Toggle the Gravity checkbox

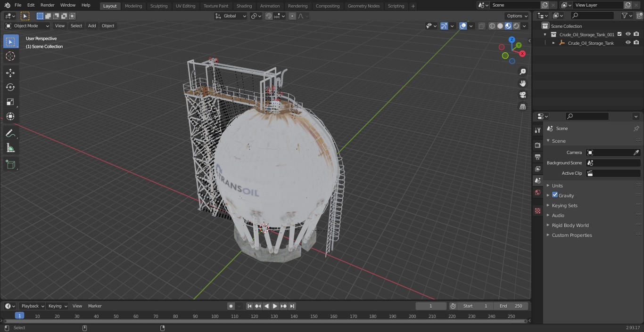555,195
